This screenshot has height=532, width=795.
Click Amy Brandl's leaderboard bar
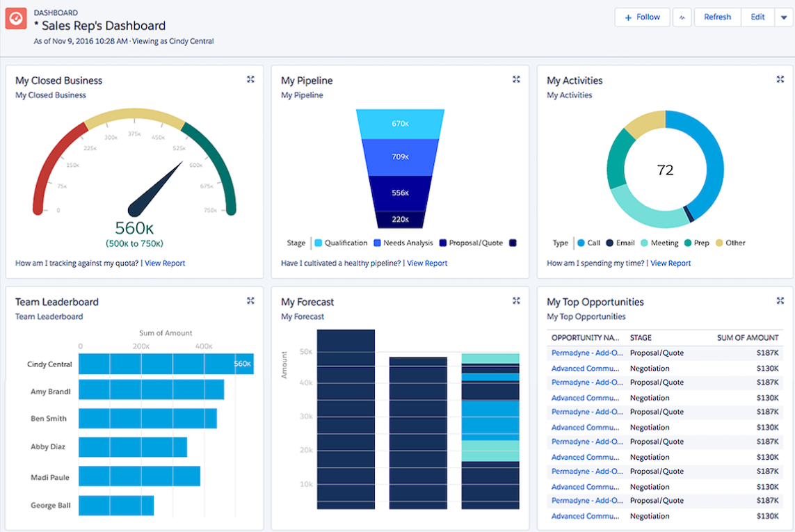pyautogui.click(x=151, y=389)
